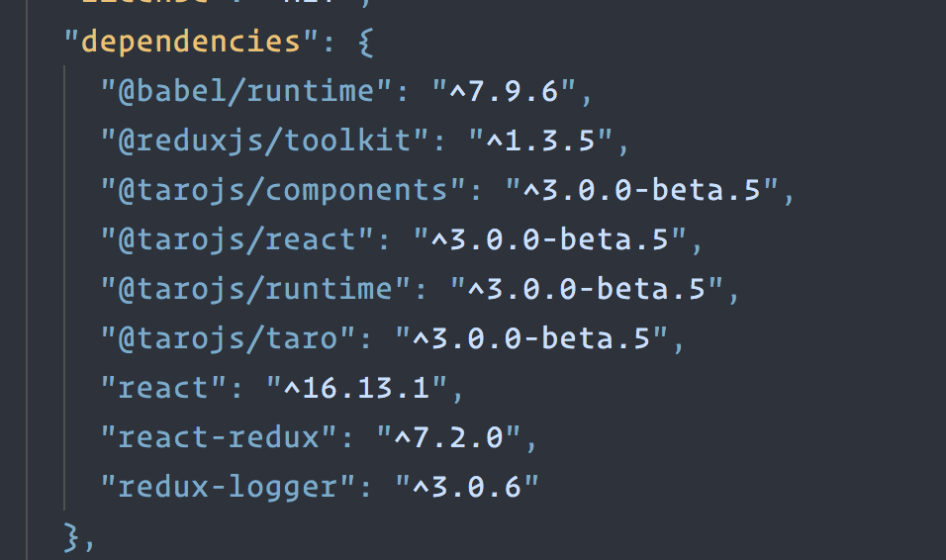Click the opening brace after dependencies
Viewport: 946px width, 560px height.
pos(365,43)
